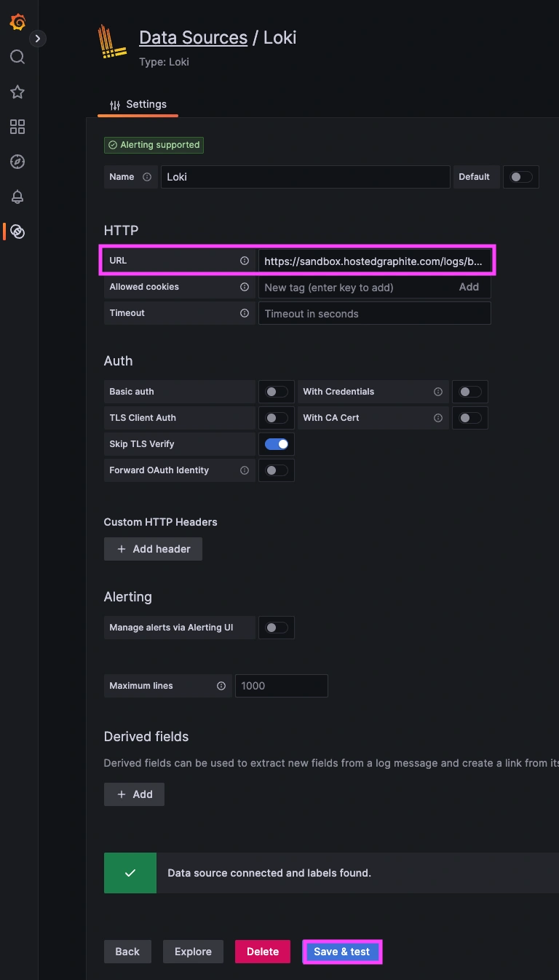Click the Alerting supported badge
The image size is (559, 980).
point(154,145)
